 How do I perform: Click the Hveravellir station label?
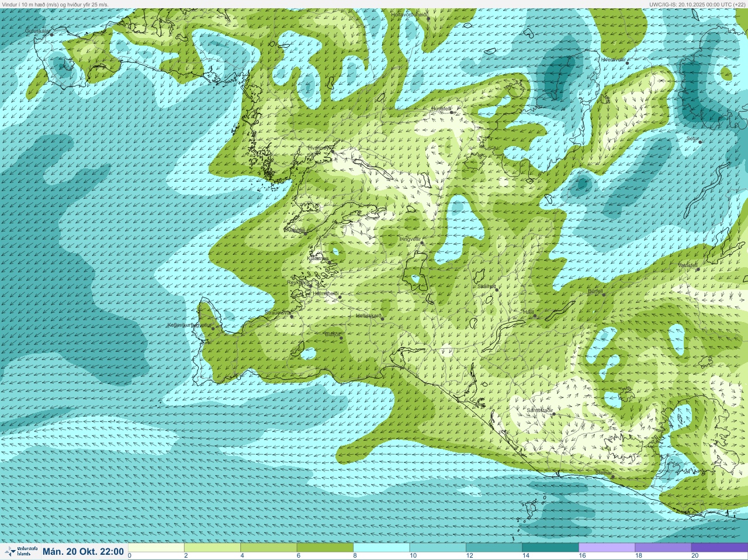614,60
